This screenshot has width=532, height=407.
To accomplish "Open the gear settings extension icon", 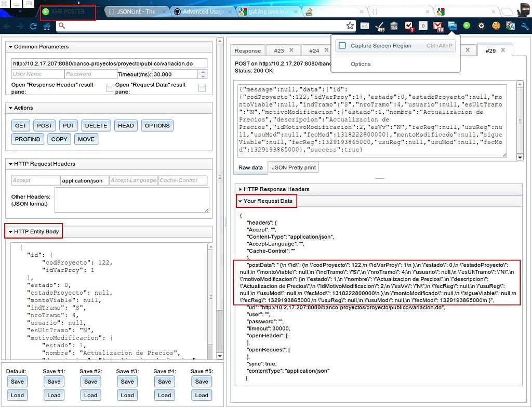I will 481,25.
